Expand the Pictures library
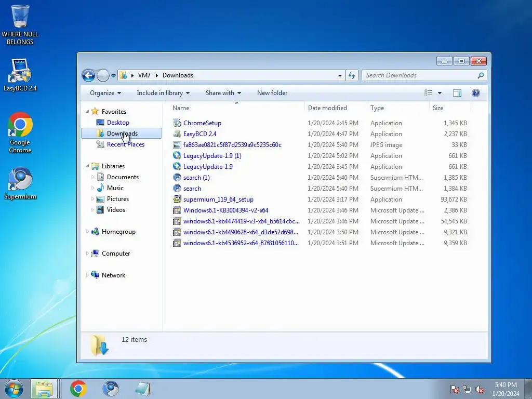Image resolution: width=532 pixels, height=399 pixels. tap(92, 198)
